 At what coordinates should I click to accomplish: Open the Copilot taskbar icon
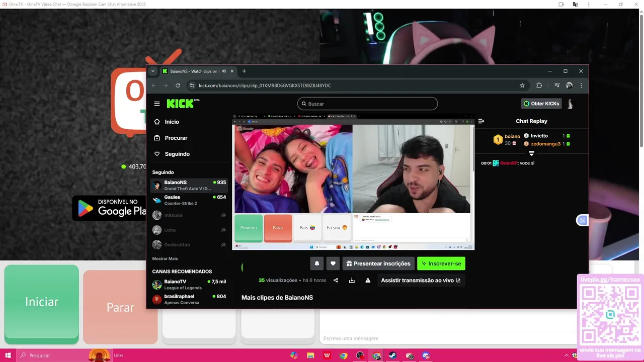click(294, 355)
